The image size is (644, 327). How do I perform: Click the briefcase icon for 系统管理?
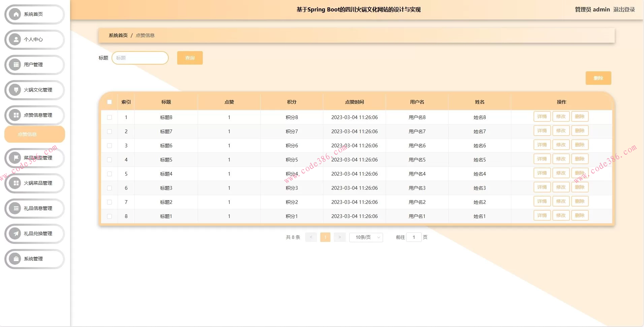click(15, 259)
